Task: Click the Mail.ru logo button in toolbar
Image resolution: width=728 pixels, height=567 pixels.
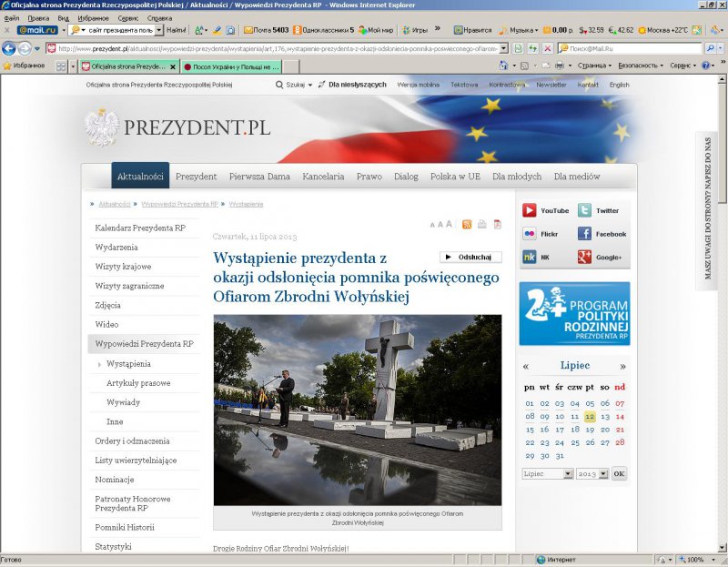Action: 37,30
